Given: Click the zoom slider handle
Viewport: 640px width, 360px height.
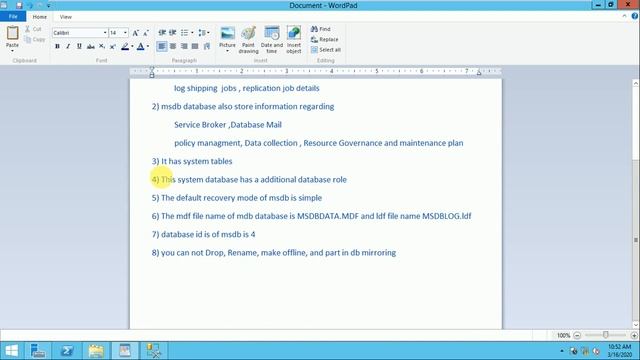Looking at the screenshot, I should tap(606, 335).
